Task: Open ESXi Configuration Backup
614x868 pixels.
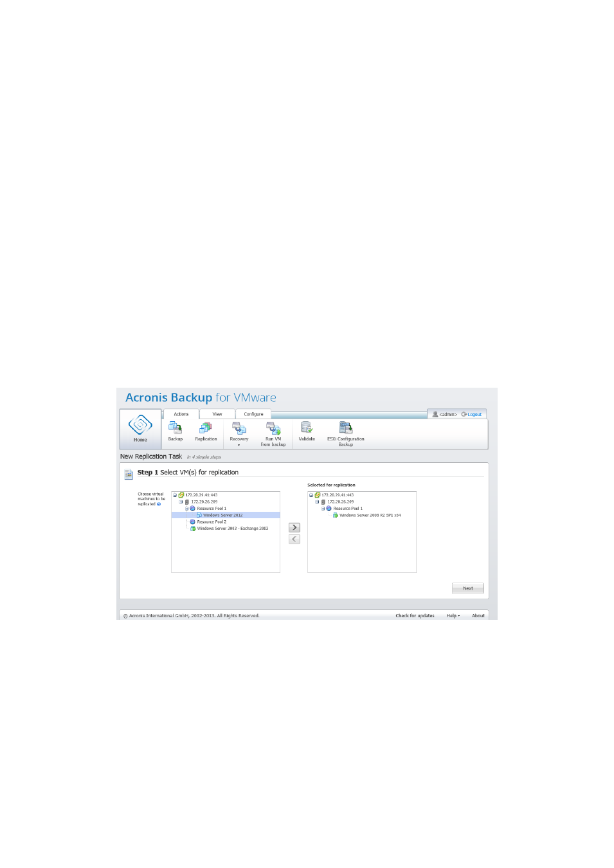Action: point(346,434)
